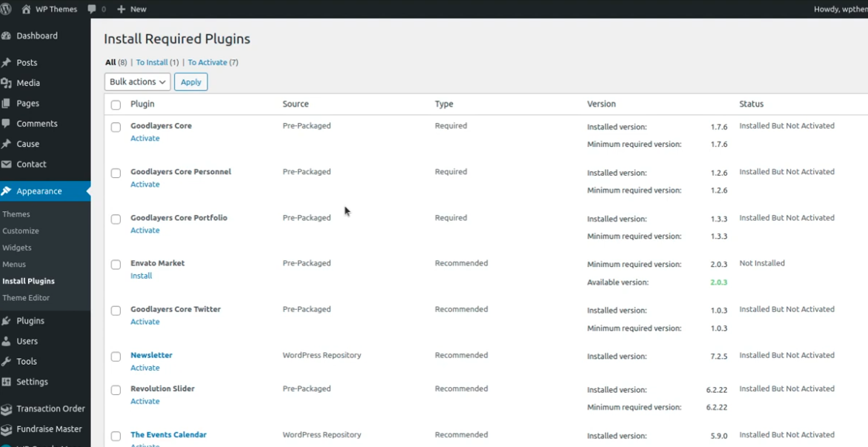This screenshot has width=868, height=447.
Task: Open the Users icon in sidebar
Action: tap(7, 341)
